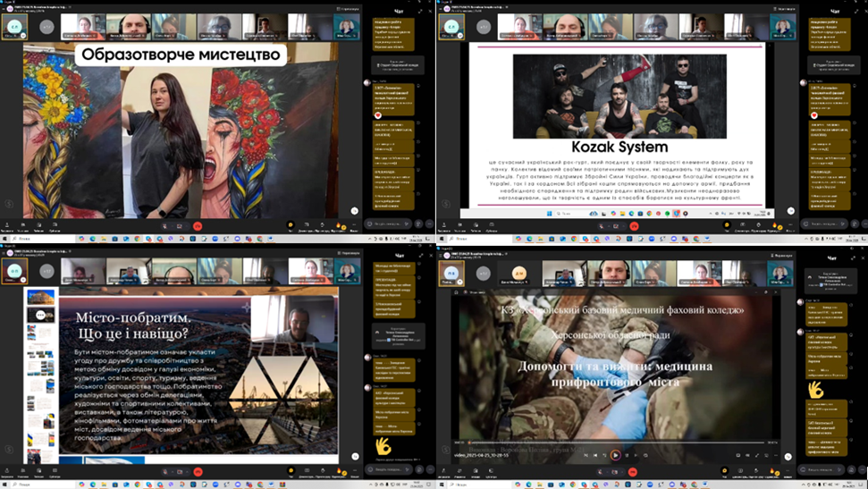Toggle microphone in Місто-побратим window
Screen dimensions: 868x489
point(165,471)
